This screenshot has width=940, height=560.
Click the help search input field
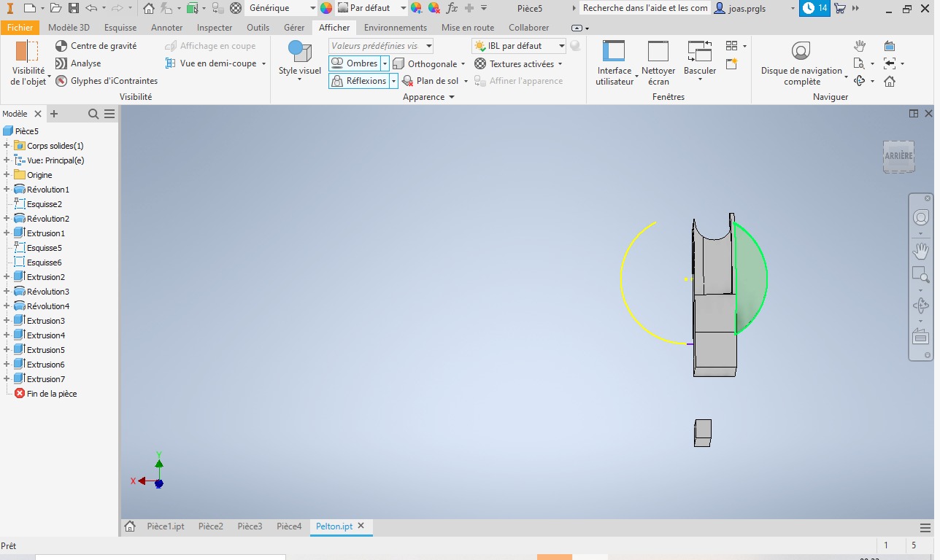click(x=644, y=8)
